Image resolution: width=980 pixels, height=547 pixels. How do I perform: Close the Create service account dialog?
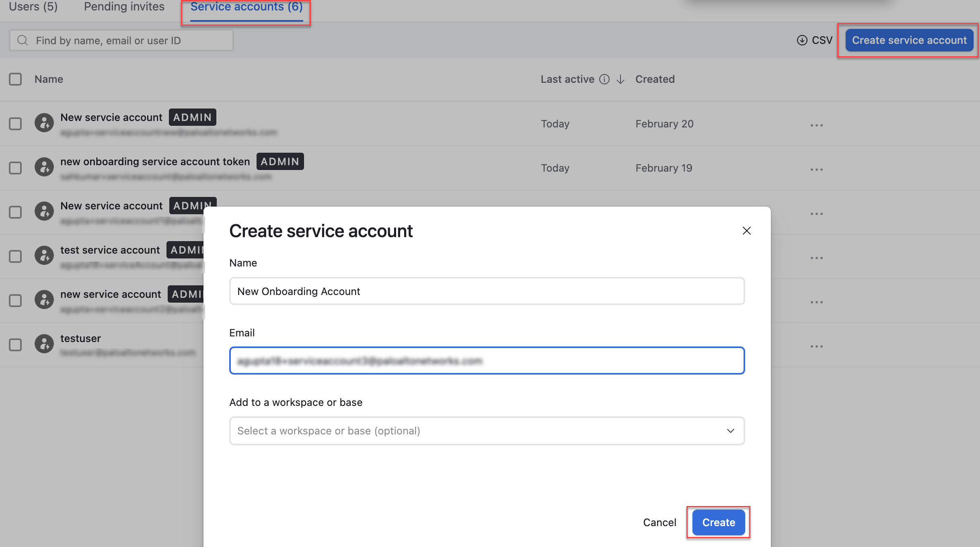[746, 231]
